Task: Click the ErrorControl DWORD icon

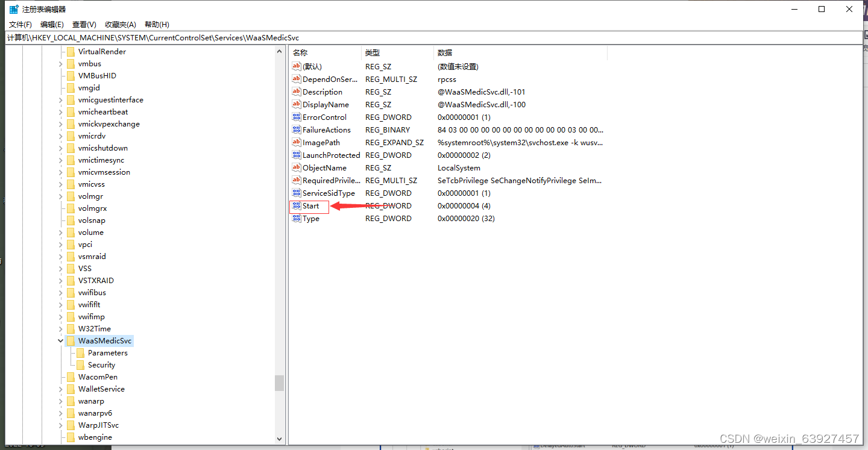Action: pyautogui.click(x=296, y=117)
